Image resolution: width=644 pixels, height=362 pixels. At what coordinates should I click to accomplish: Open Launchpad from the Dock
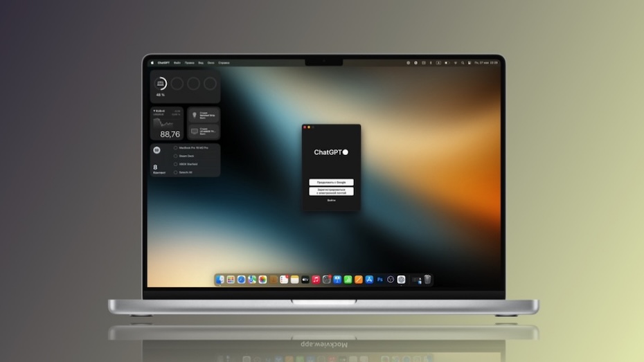point(231,280)
